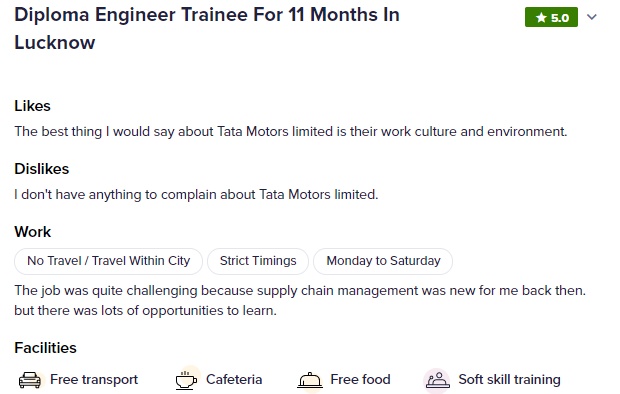This screenshot has height=394, width=620.
Task: Click the Free transport label
Action: pos(94,379)
